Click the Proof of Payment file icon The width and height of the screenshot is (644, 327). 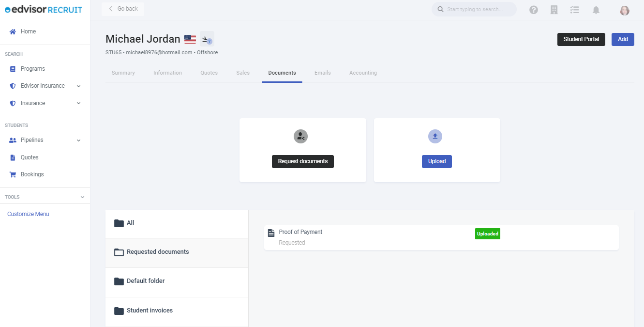click(271, 233)
